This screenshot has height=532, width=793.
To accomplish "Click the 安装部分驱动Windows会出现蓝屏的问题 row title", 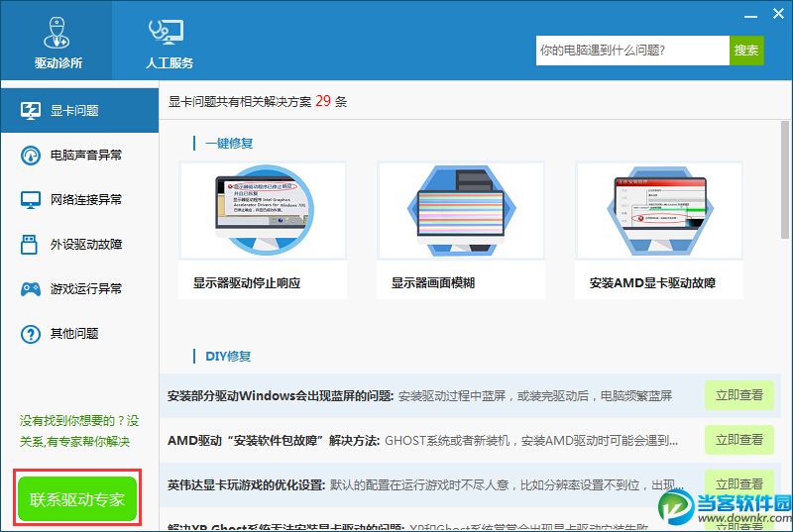I will coord(281,396).
